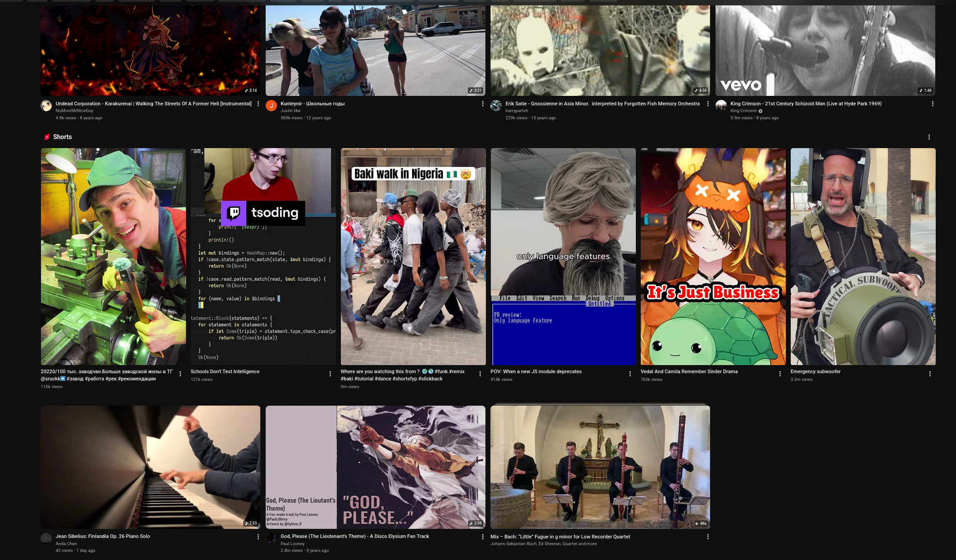Click Justin like channel avatar icon
956x560 pixels.
pos(271,106)
